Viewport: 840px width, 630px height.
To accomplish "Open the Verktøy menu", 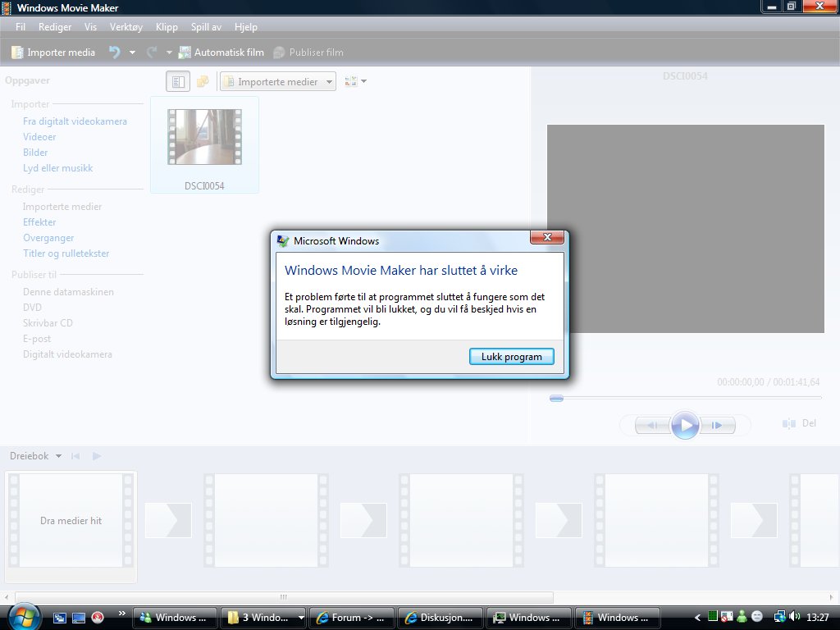I will click(126, 27).
